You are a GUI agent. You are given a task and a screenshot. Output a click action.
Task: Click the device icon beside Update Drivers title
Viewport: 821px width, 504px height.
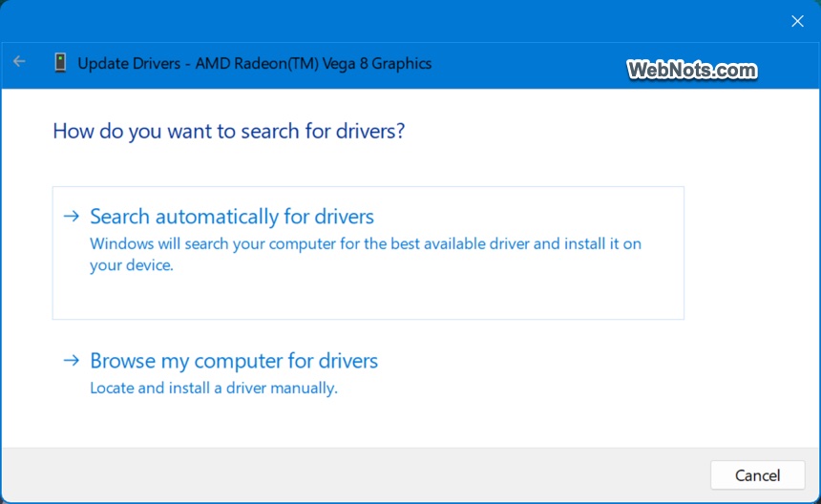tap(60, 63)
